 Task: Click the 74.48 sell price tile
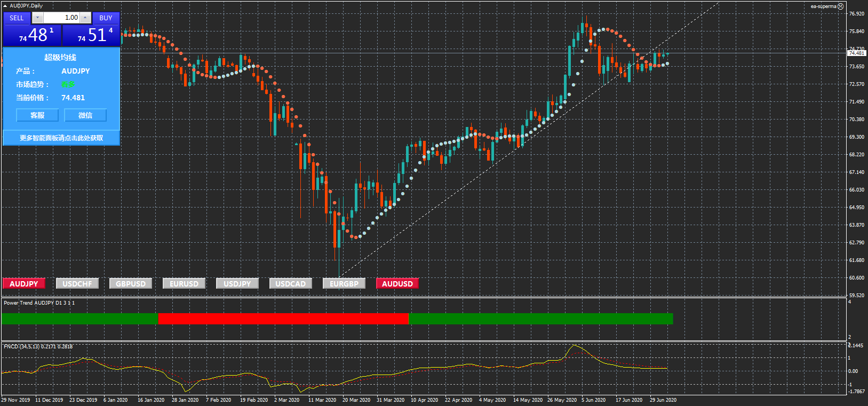[x=32, y=35]
